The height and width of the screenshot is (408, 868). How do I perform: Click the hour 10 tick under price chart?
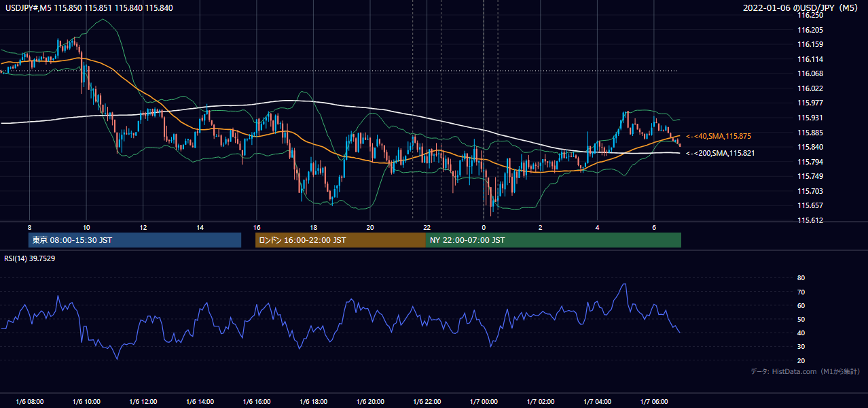pyautogui.click(x=86, y=227)
